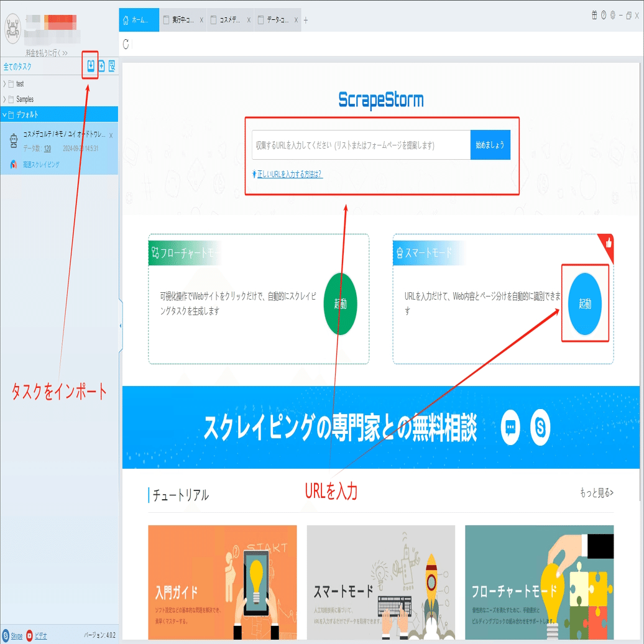Click the robot icon of コスメデコルテ task
The width and height of the screenshot is (644, 644).
point(14,141)
